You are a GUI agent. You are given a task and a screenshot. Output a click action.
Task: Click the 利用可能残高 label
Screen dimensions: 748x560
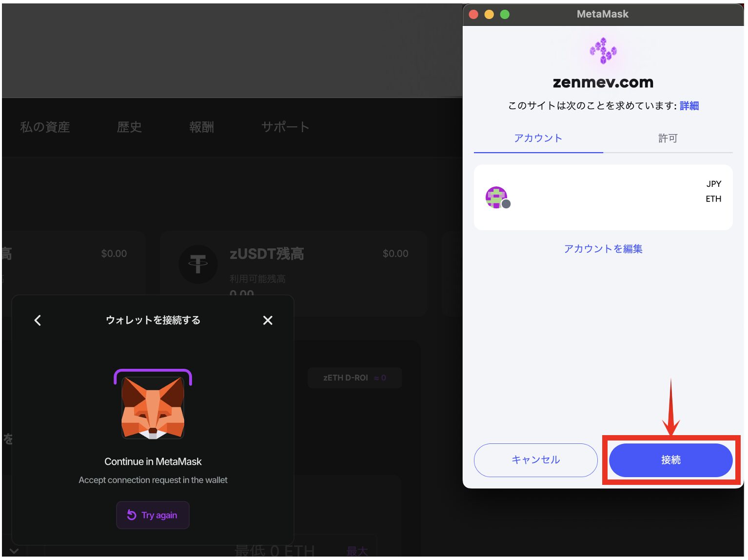257,279
